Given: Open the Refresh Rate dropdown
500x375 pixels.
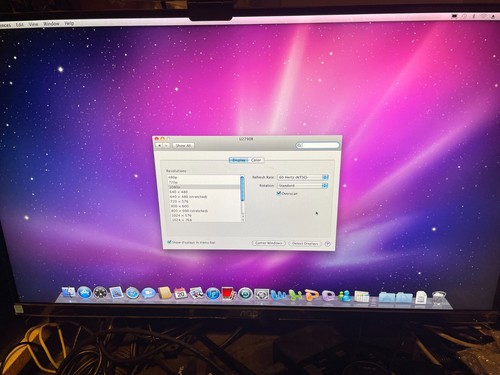Looking at the screenshot, I should [303, 177].
